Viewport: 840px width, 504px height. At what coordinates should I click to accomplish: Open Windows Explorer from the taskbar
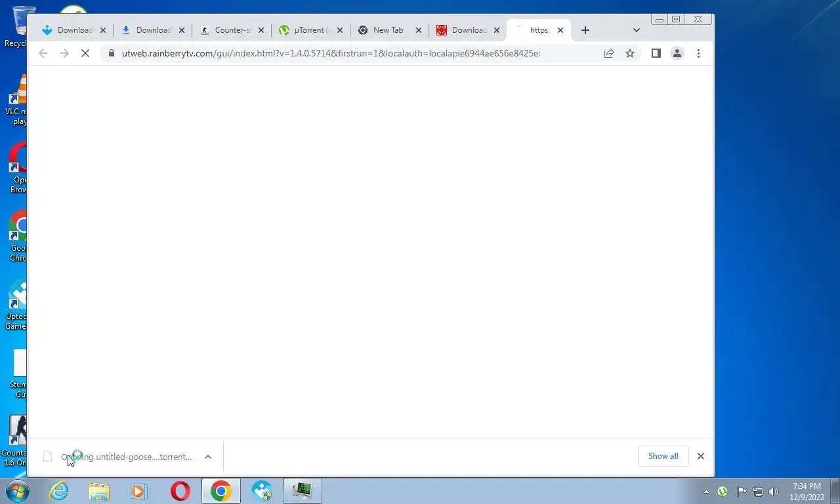tap(99, 491)
